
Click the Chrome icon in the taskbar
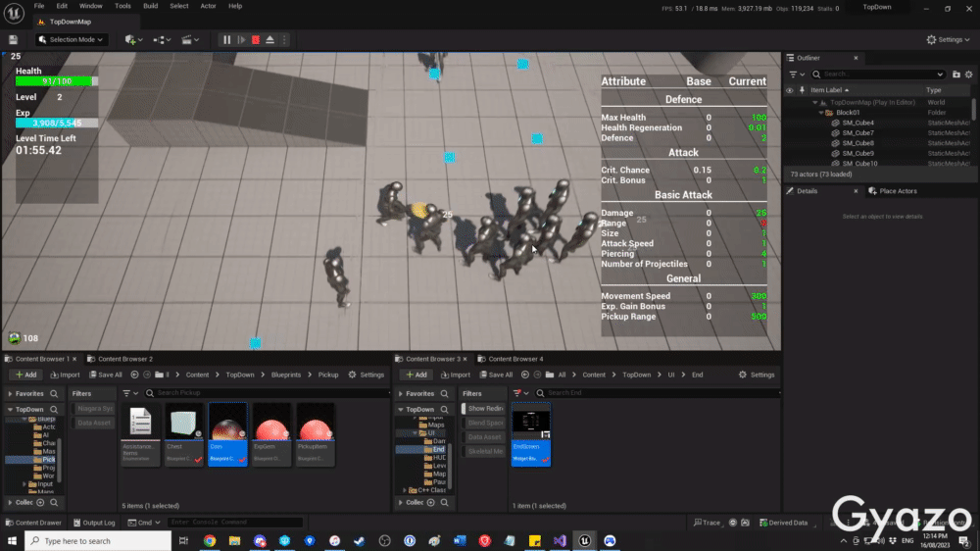(210, 540)
